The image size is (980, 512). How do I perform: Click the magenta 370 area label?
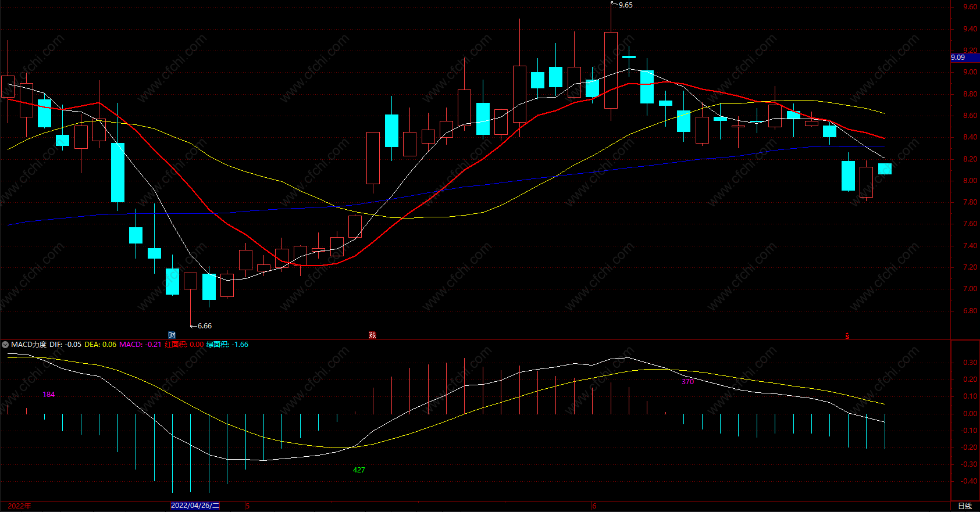click(688, 382)
